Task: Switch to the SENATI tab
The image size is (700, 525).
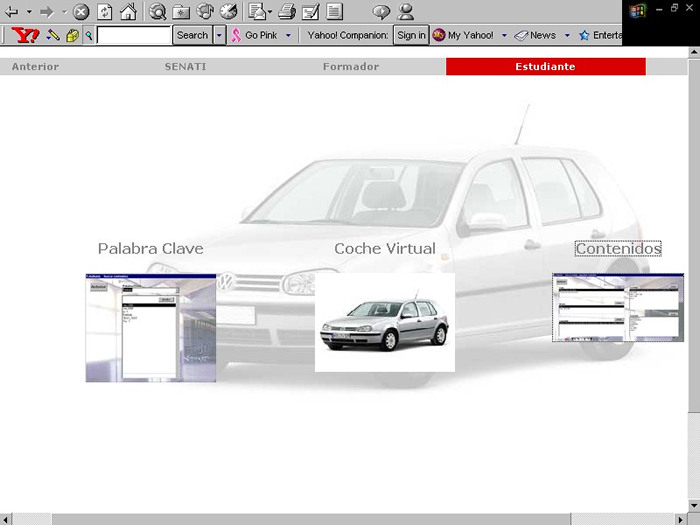Action: (185, 67)
